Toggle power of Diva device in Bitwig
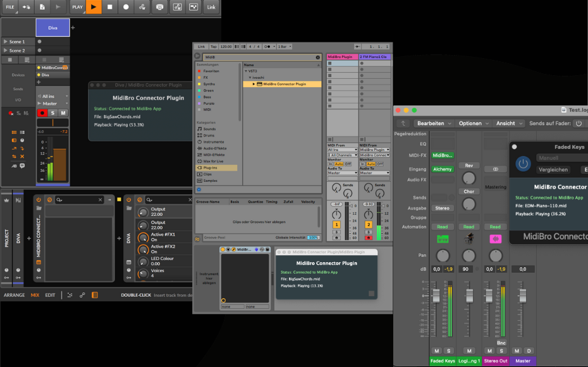 point(128,200)
